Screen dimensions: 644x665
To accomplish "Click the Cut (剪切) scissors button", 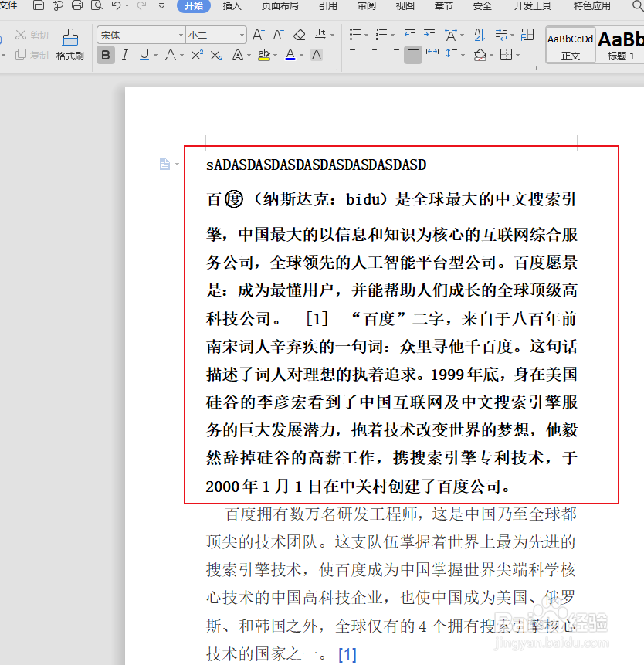I will [32, 35].
